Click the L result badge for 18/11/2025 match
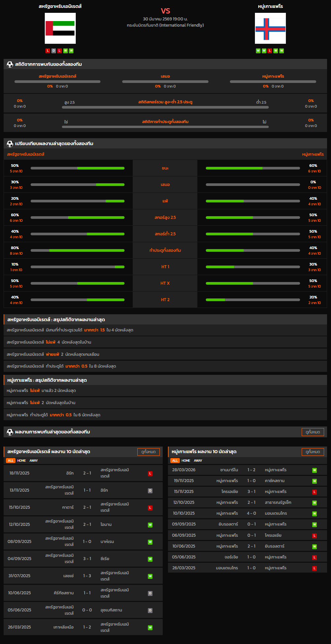 (x=150, y=474)
